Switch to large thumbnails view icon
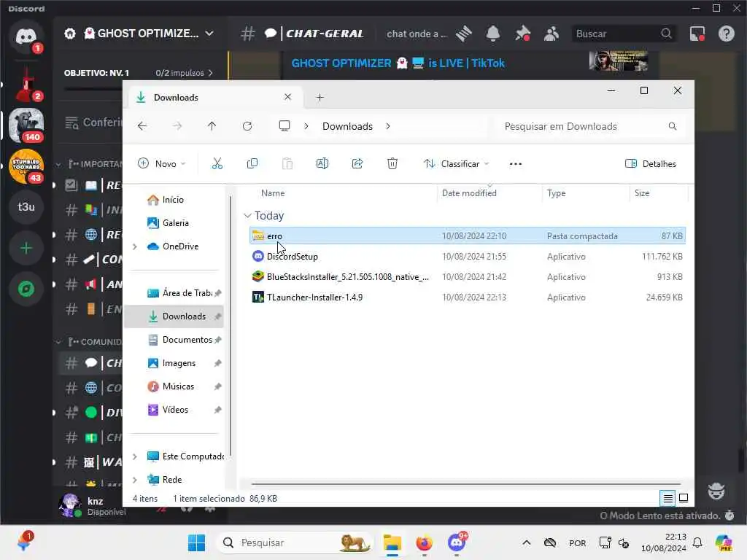Screen dimensions: 747x560 pyautogui.click(x=683, y=499)
